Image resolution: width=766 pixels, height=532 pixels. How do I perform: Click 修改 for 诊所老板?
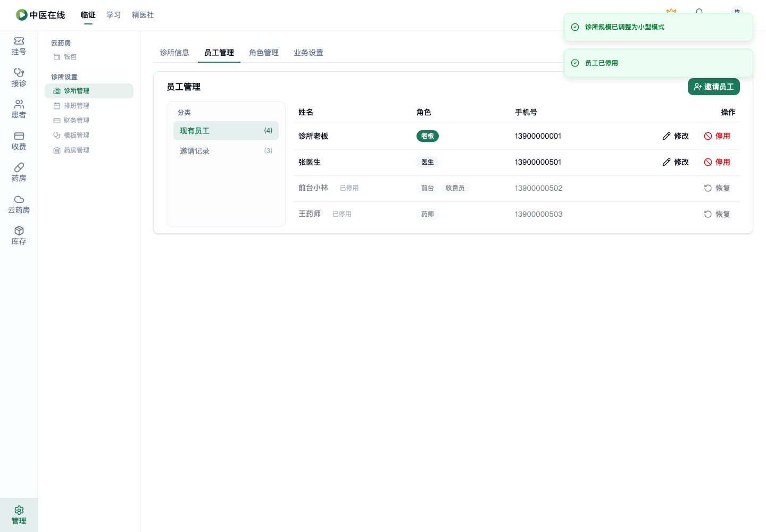(x=676, y=136)
